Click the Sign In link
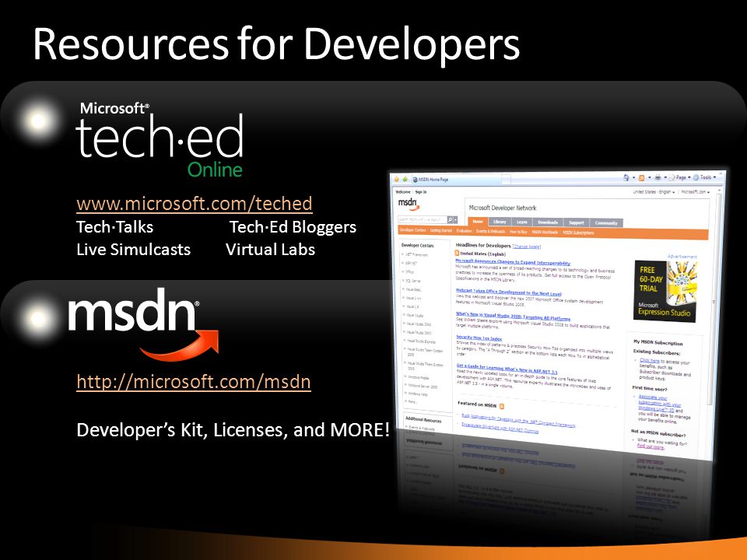747x560 pixels. point(421,192)
